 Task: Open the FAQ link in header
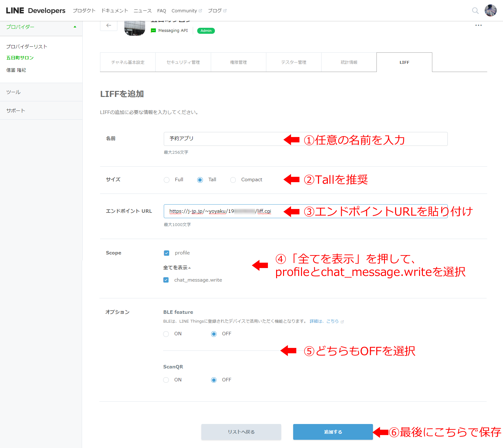click(162, 11)
